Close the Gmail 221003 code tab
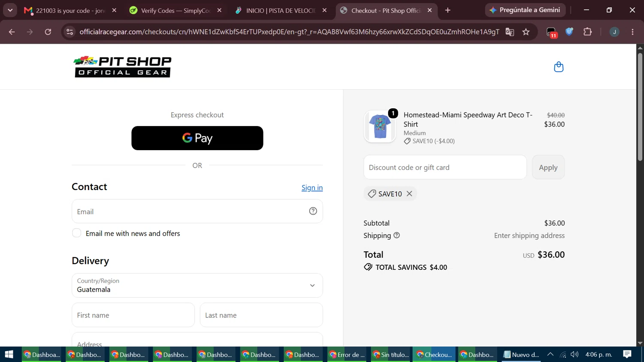Screen dimensions: 644x362 [114, 10]
